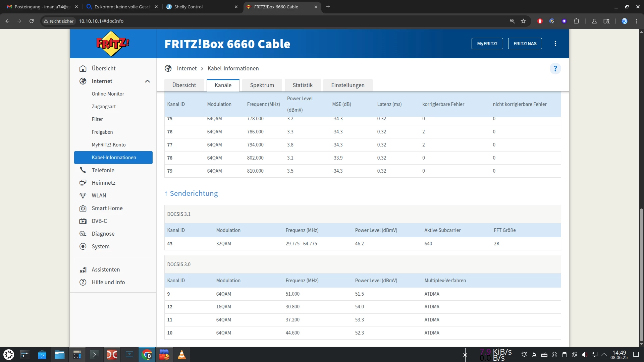
Task: Expand the Heimnetz menu section
Action: click(103, 183)
